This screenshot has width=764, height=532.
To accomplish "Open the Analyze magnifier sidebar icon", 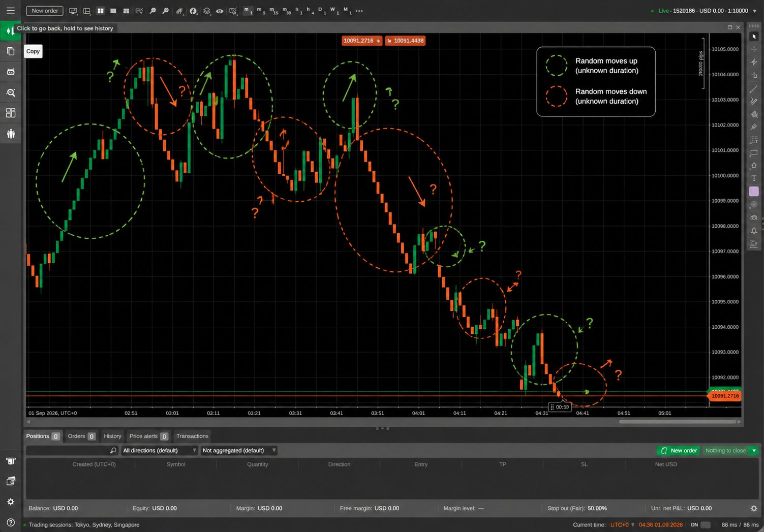I will (10, 92).
